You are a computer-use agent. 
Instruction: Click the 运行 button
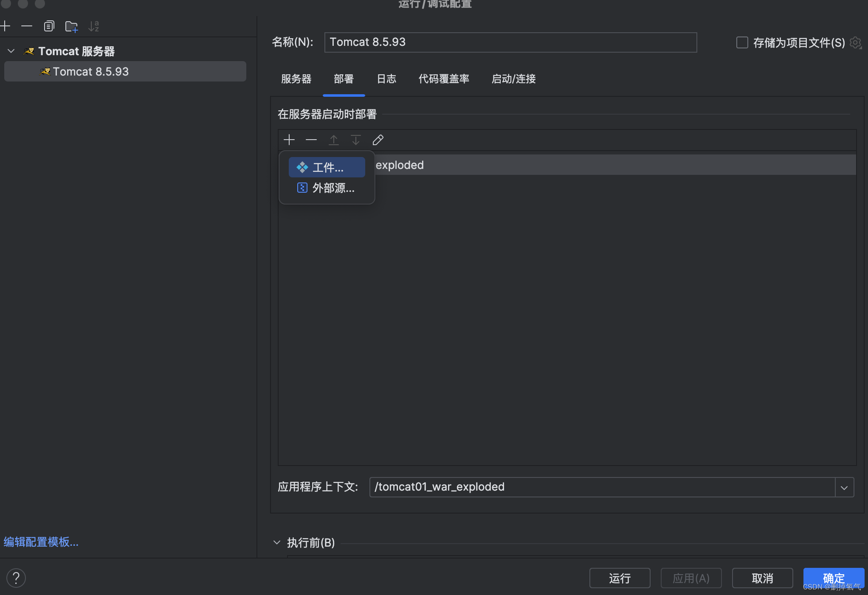click(620, 578)
